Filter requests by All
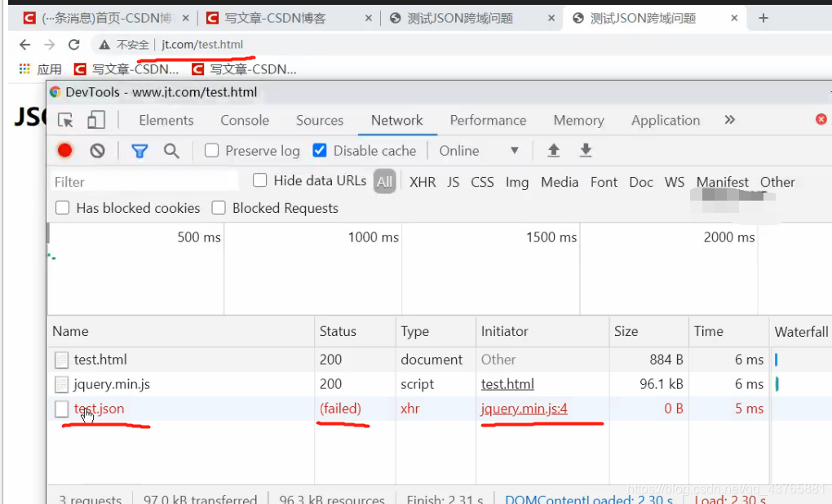 pos(385,182)
